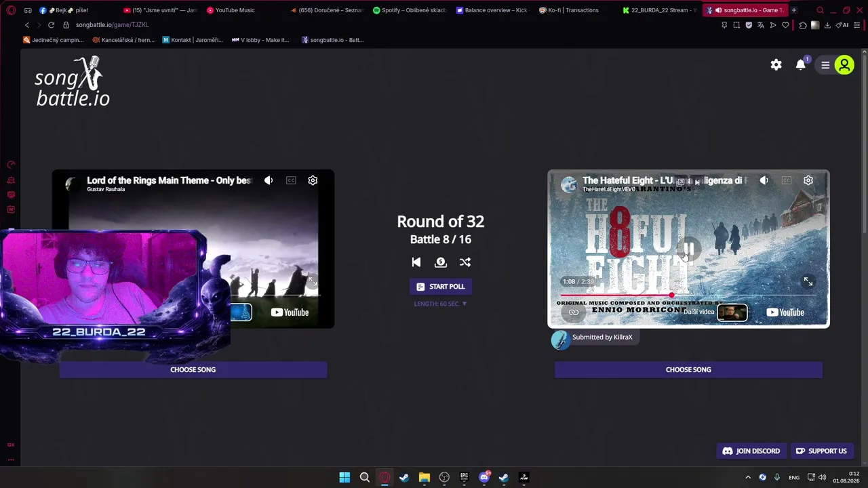Open OBS Studio from the taskbar

coord(444,478)
